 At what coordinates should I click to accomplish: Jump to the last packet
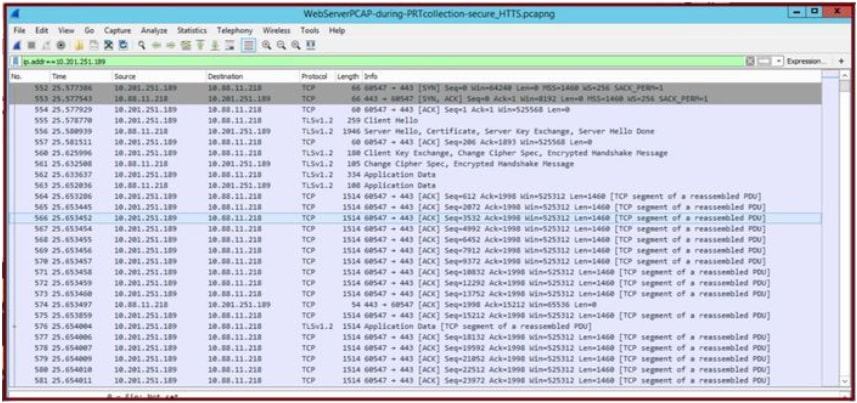click(215, 45)
